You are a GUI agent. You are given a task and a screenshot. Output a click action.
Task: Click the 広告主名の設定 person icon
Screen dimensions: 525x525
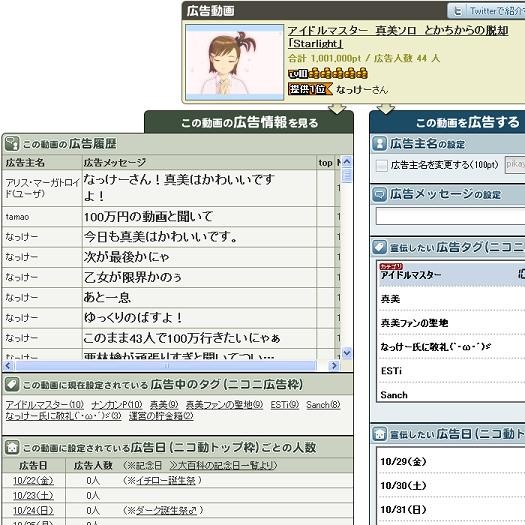point(379,144)
